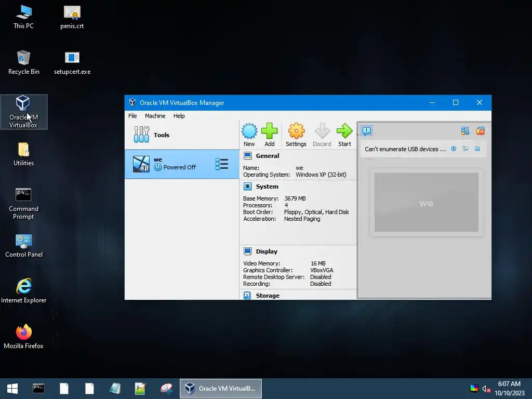Click the Command Prompt taskbar icon
The image size is (532, 399).
(38, 389)
